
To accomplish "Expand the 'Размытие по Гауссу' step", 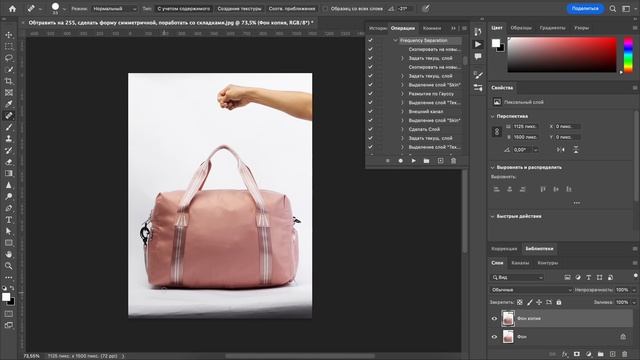I will click(402, 93).
